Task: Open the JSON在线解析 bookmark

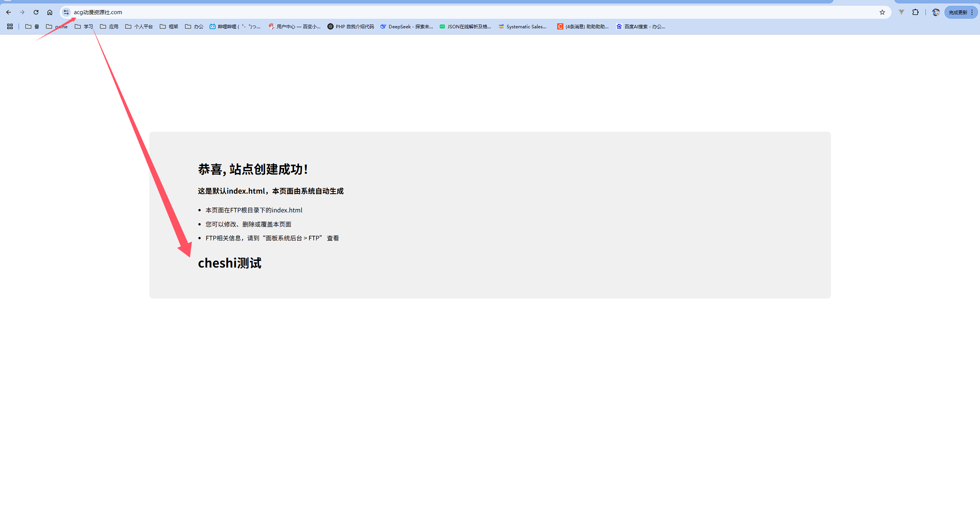Action: [465, 26]
